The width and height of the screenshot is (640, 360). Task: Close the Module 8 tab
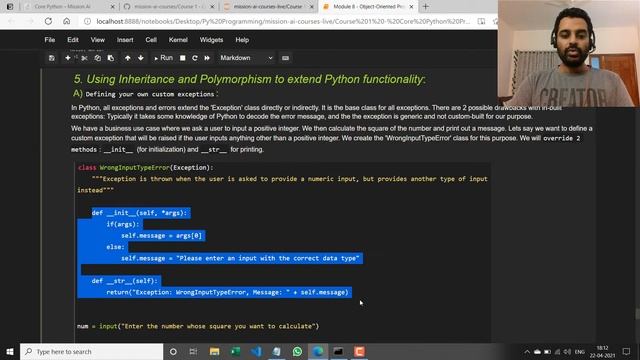click(x=411, y=7)
